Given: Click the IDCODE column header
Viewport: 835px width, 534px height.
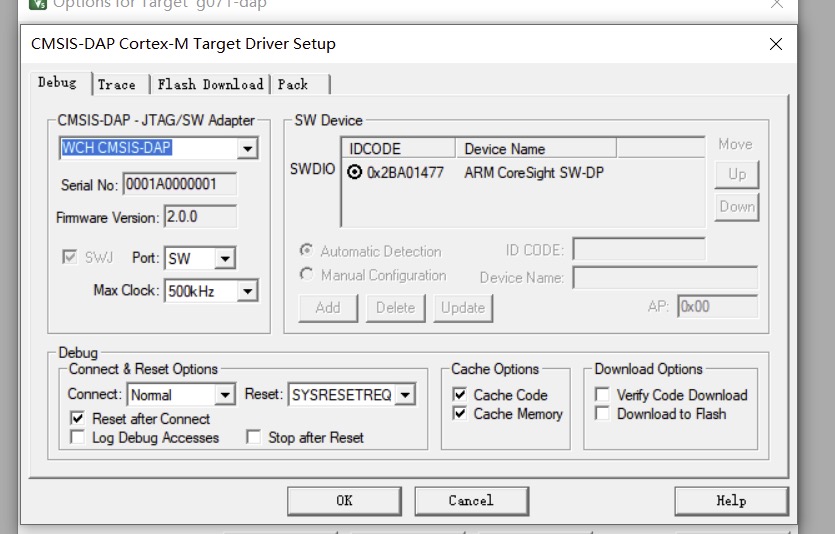Looking at the screenshot, I should click(399, 149).
